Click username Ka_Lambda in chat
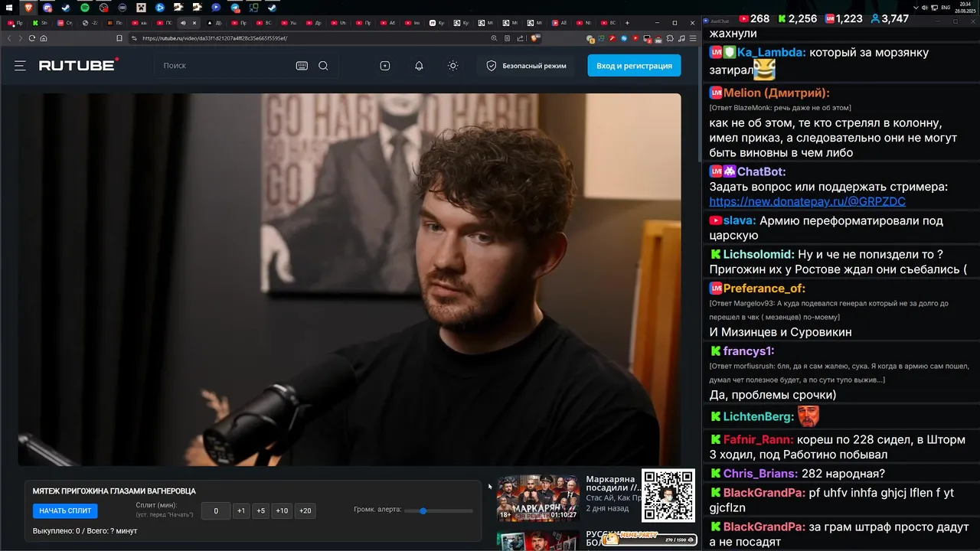Image resolution: width=980 pixels, height=551 pixels. point(771,53)
